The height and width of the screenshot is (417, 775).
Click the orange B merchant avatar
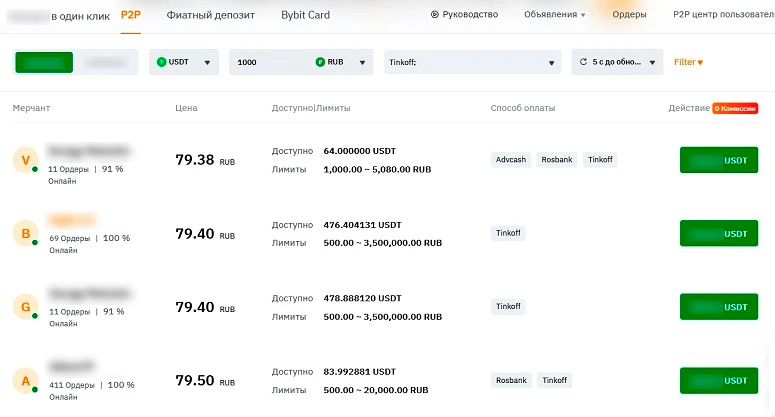click(25, 235)
